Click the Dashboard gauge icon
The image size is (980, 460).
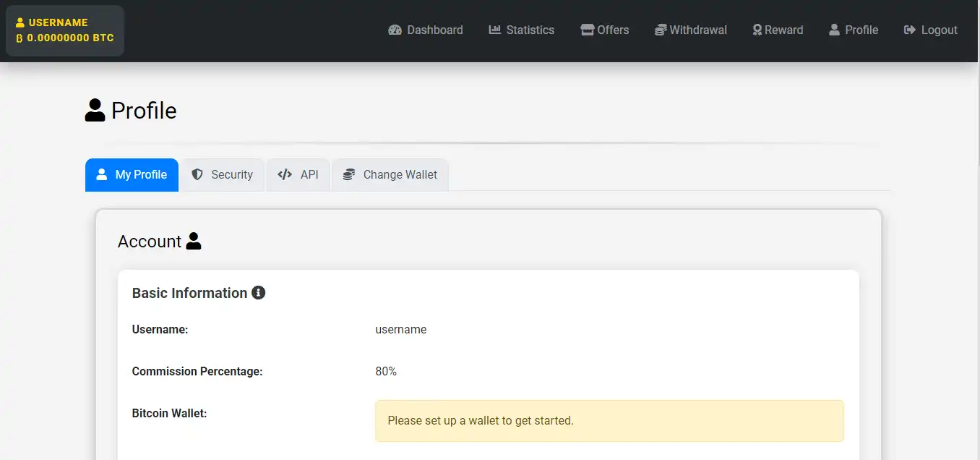(395, 30)
